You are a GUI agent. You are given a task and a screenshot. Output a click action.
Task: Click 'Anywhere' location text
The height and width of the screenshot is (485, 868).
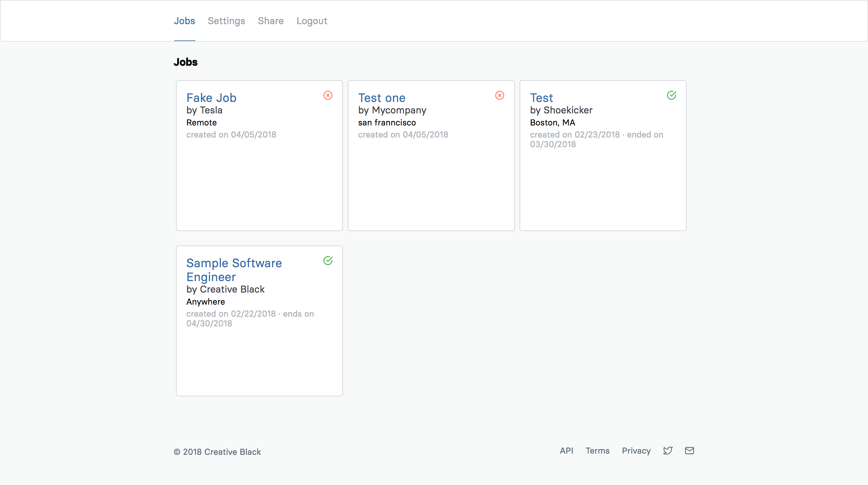tap(206, 302)
